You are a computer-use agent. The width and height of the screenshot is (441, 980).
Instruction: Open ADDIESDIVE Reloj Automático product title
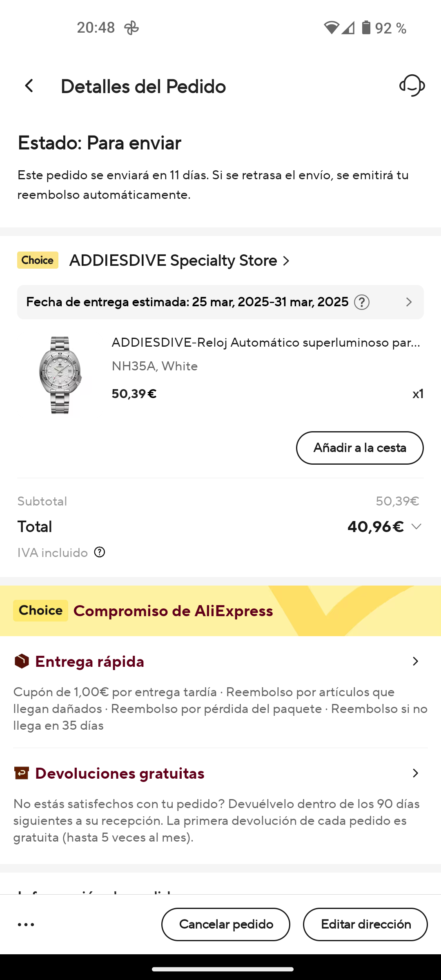coord(266,342)
